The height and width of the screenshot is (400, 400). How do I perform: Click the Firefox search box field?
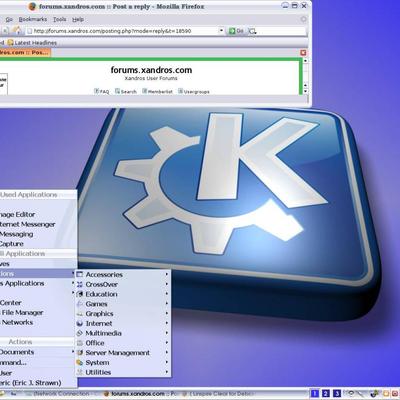point(282,31)
